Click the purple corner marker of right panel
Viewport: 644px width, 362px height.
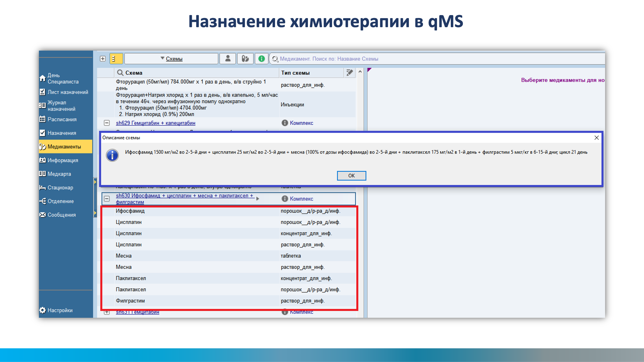point(369,70)
